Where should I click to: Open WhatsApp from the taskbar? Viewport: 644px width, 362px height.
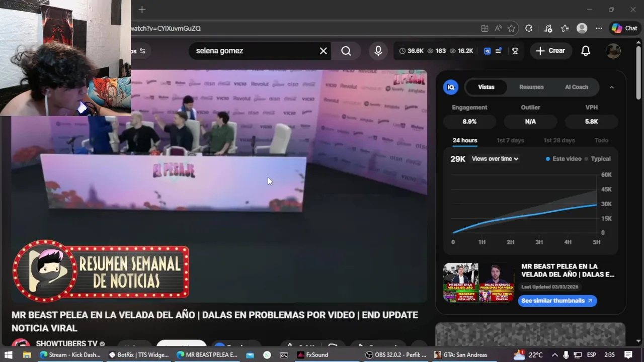coord(267,354)
